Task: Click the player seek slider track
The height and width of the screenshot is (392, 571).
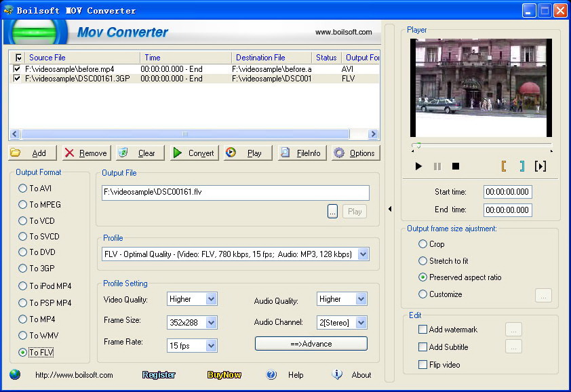Action: [481, 145]
